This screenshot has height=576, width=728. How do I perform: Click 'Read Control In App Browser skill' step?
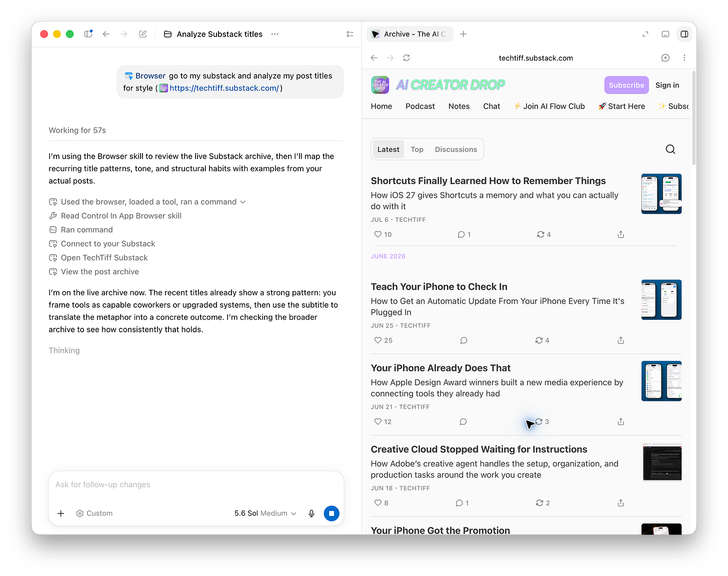[115, 216]
